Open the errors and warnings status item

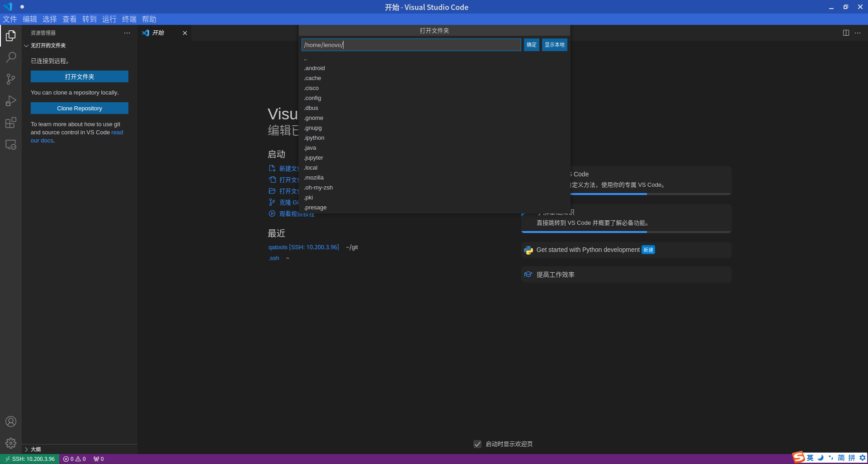coord(75,459)
